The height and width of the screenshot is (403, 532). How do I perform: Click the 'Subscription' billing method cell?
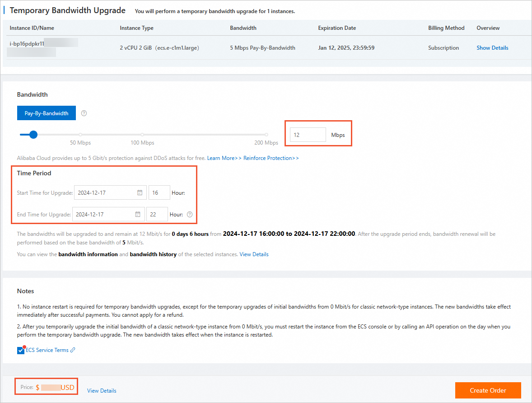coord(443,48)
